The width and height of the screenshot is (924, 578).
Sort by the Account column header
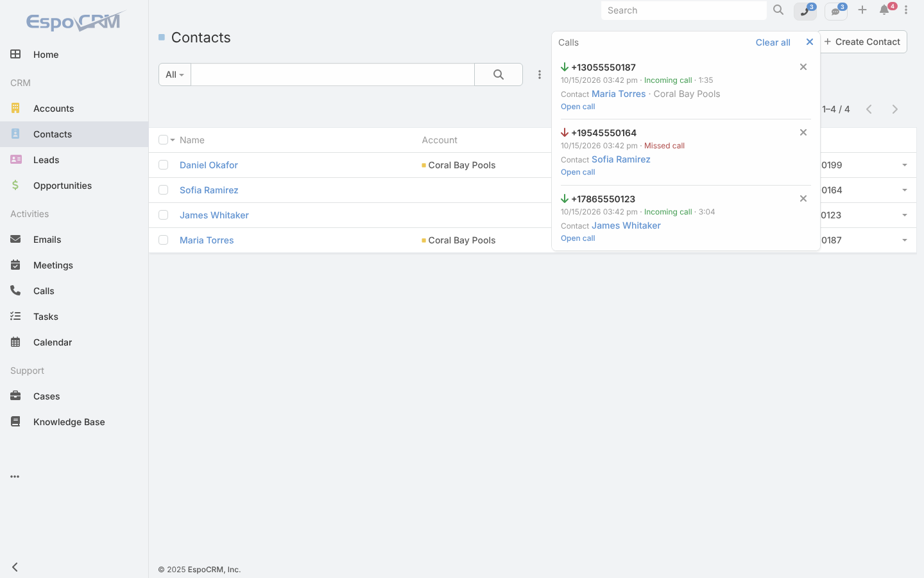[x=440, y=140]
